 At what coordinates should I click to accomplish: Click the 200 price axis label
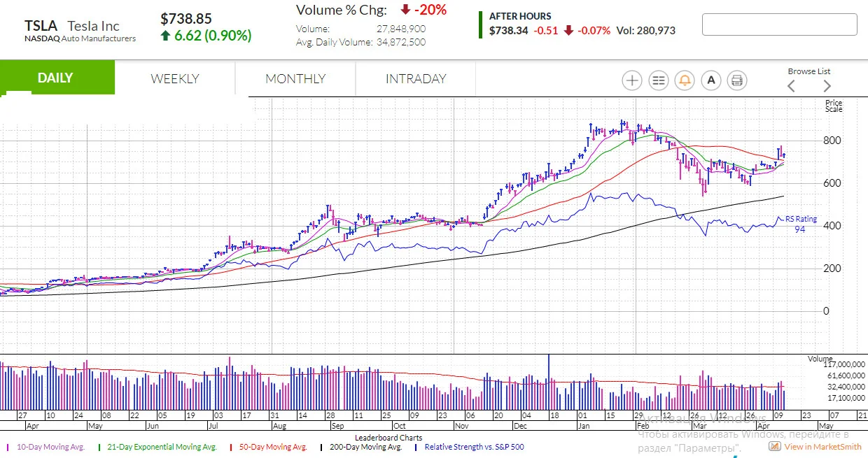click(832, 269)
